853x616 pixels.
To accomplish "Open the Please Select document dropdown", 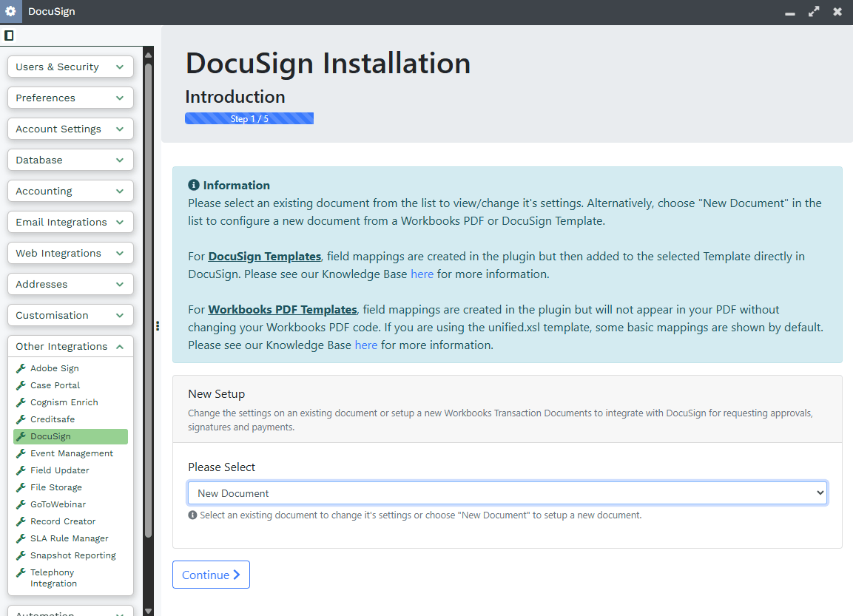I will tap(507, 493).
